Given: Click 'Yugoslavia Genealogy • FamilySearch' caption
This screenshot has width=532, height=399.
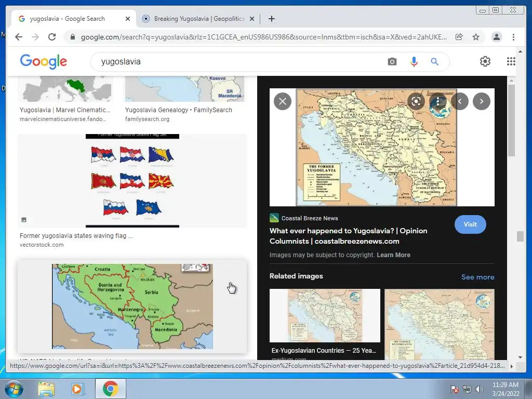Looking at the screenshot, I should click(179, 110).
